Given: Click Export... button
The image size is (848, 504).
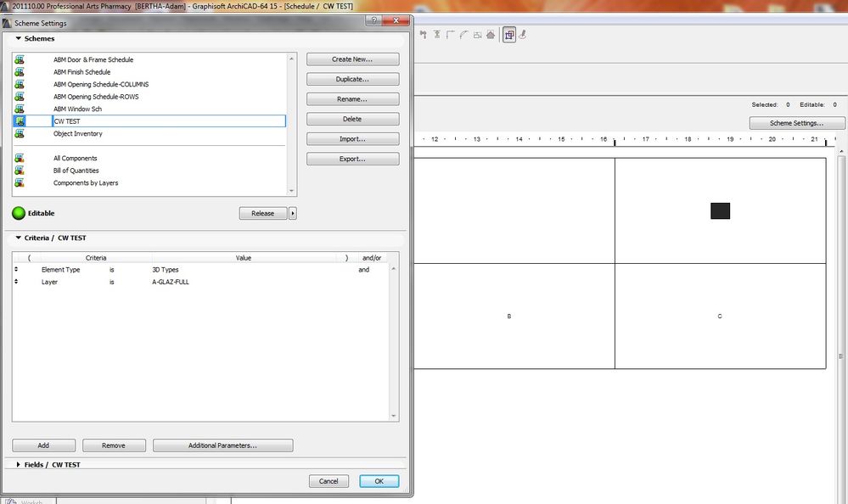Looking at the screenshot, I should 352,159.
